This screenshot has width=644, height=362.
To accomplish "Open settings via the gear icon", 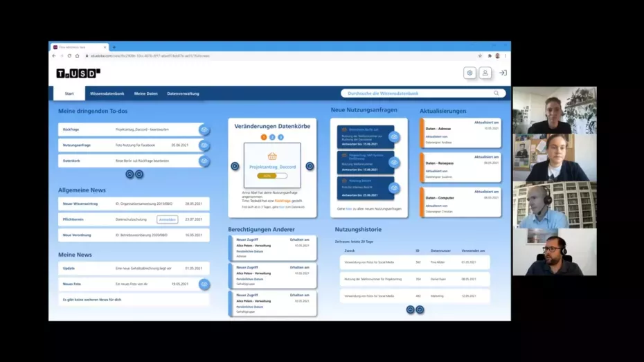I will click(x=469, y=73).
